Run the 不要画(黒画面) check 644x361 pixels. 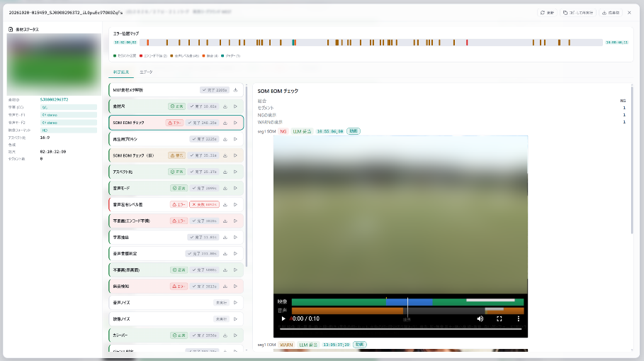(x=236, y=270)
